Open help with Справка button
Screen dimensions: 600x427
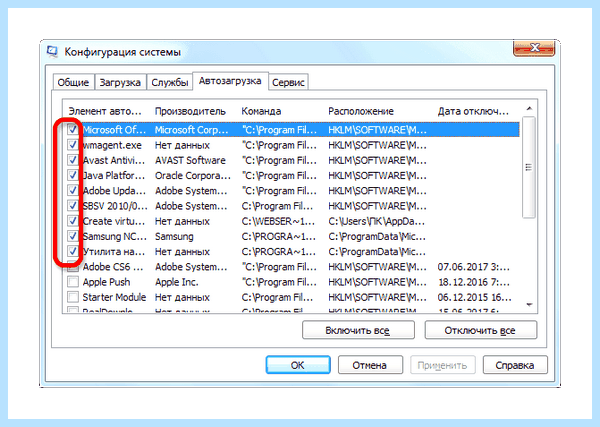(515, 365)
